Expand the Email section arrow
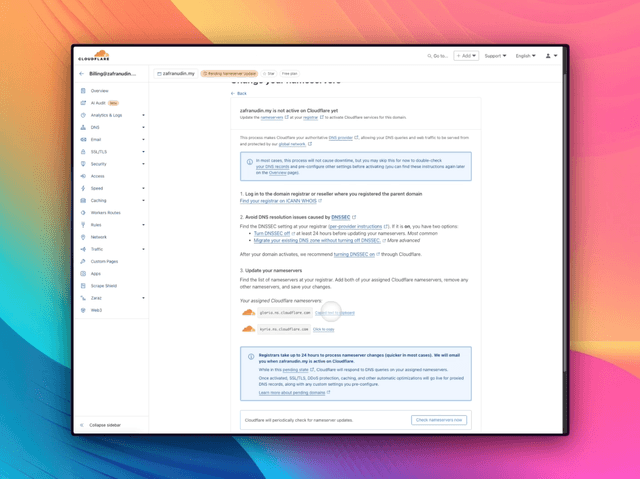 (143, 140)
